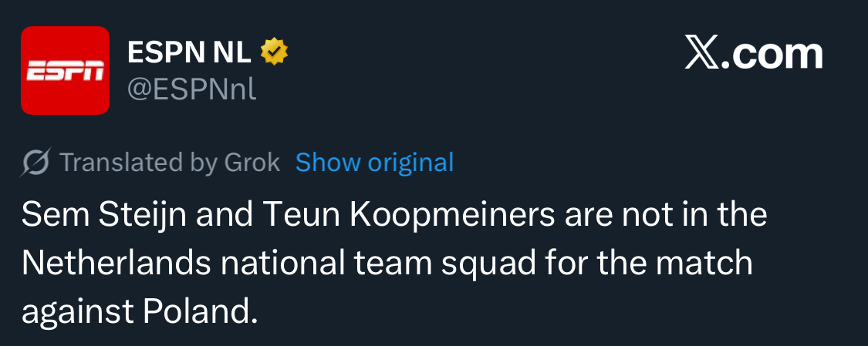868x346 pixels.
Task: Click the word "Poland" in the post
Action: pyautogui.click(x=199, y=310)
